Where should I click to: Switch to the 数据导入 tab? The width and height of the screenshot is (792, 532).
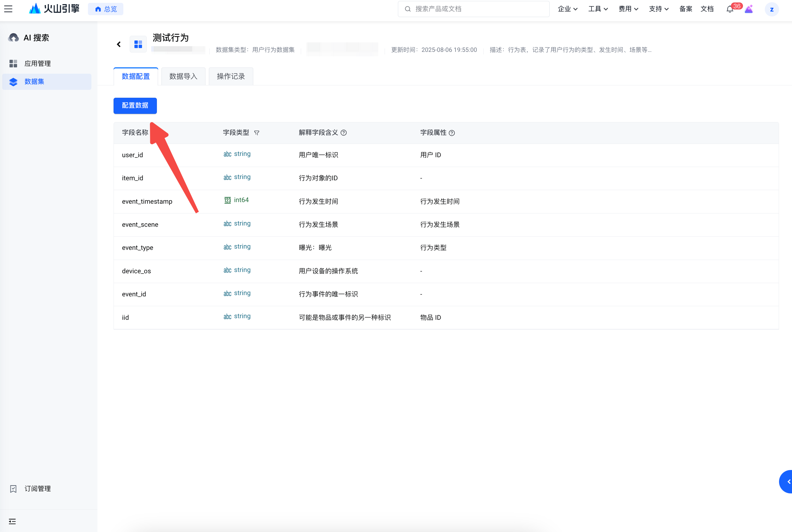point(183,76)
